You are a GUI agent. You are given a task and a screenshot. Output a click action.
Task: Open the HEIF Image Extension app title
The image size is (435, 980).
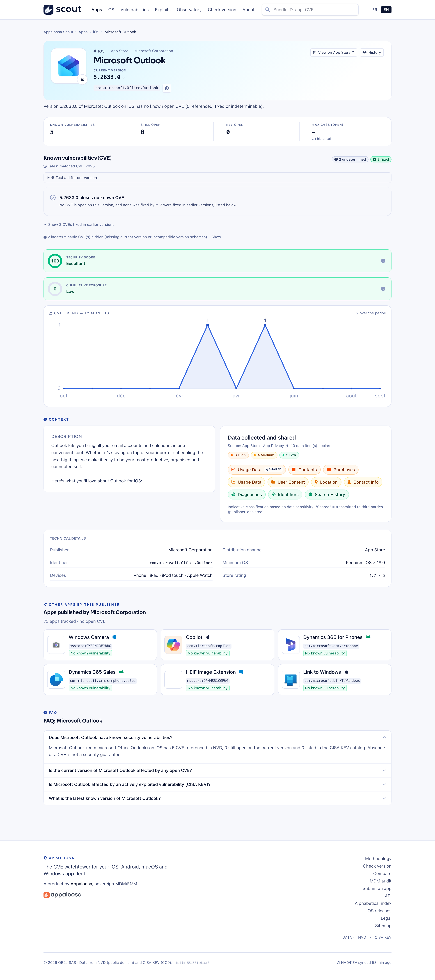click(211, 672)
